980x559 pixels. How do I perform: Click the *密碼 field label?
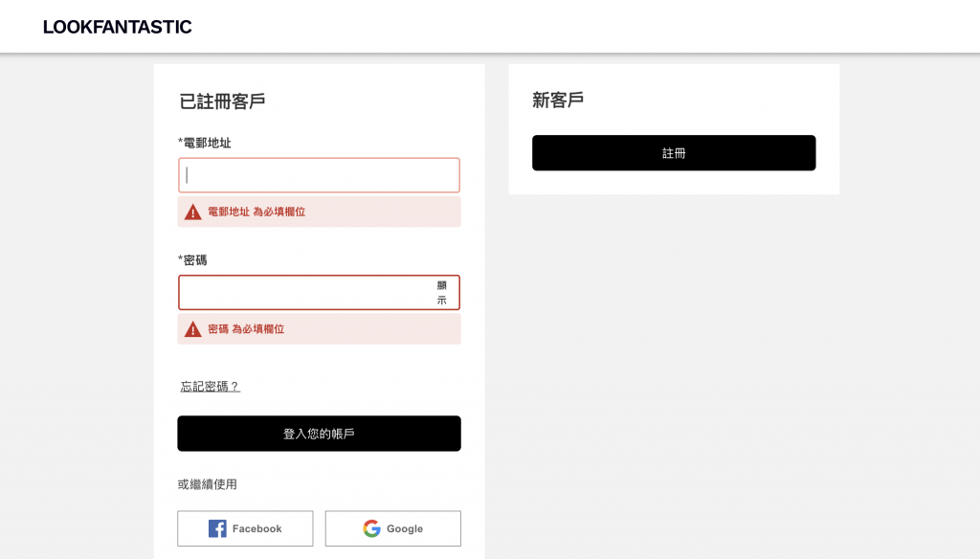point(192,260)
